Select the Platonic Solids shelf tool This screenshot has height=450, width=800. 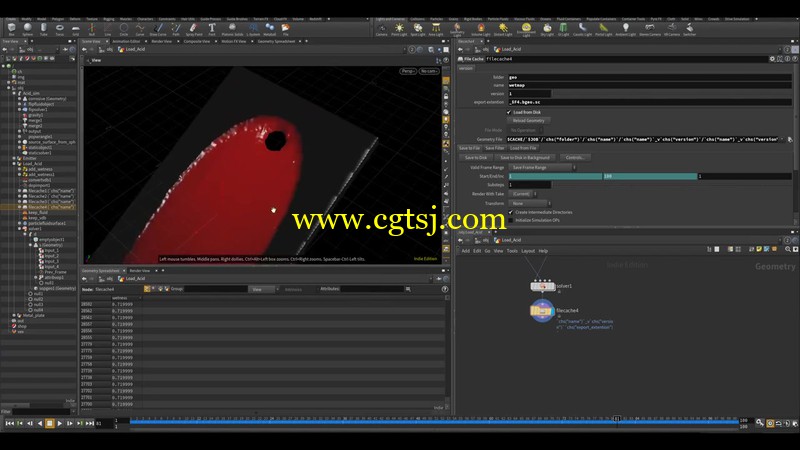click(232, 29)
